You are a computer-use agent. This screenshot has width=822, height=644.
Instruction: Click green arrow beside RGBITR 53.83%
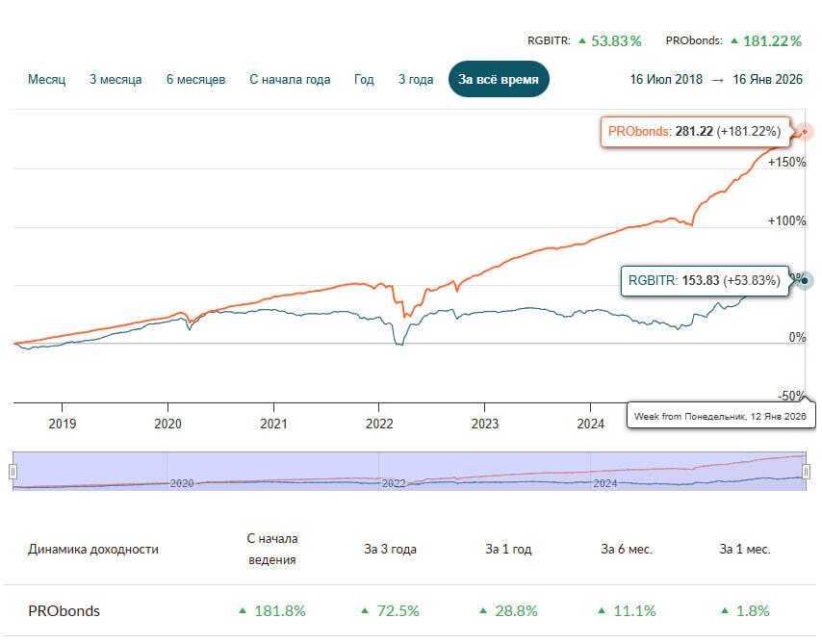582,41
